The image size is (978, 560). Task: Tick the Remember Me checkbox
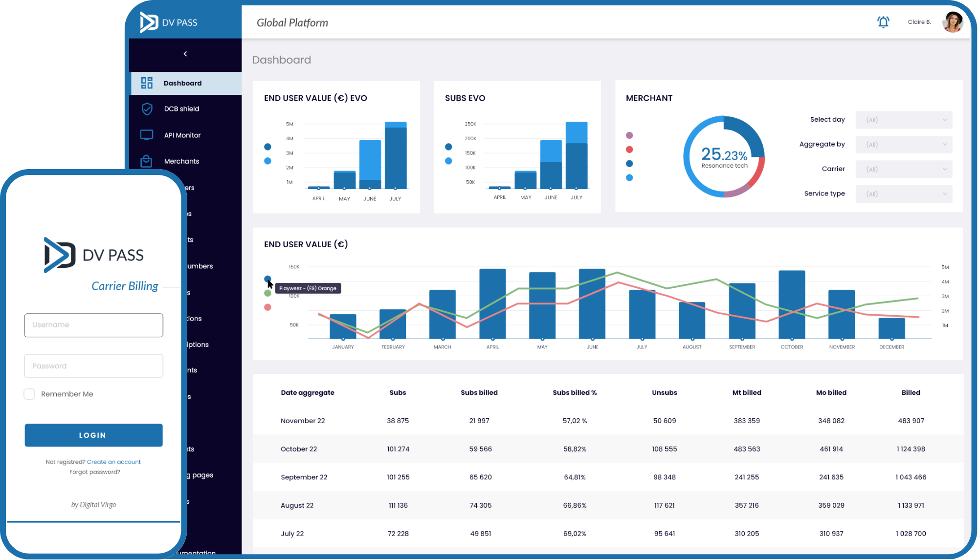(x=29, y=394)
